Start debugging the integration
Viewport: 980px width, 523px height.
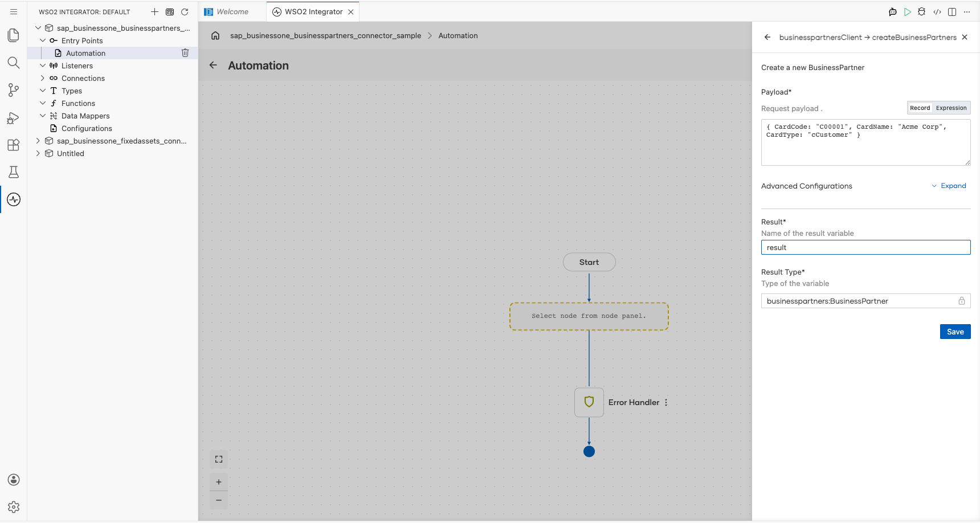(922, 12)
